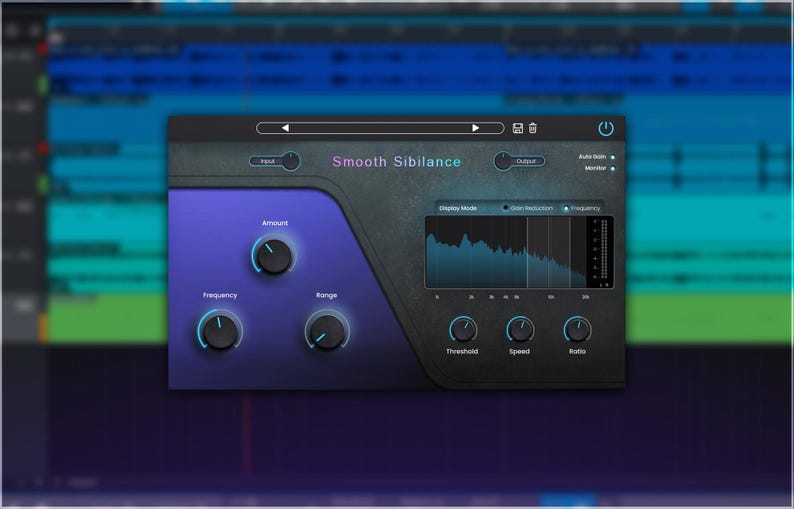This screenshot has width=794, height=509.
Task: Click the Smooth Sibilance title
Action: tap(396, 162)
